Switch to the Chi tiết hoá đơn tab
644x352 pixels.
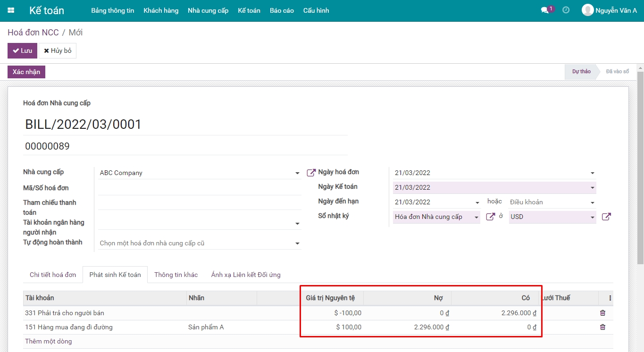click(x=53, y=275)
